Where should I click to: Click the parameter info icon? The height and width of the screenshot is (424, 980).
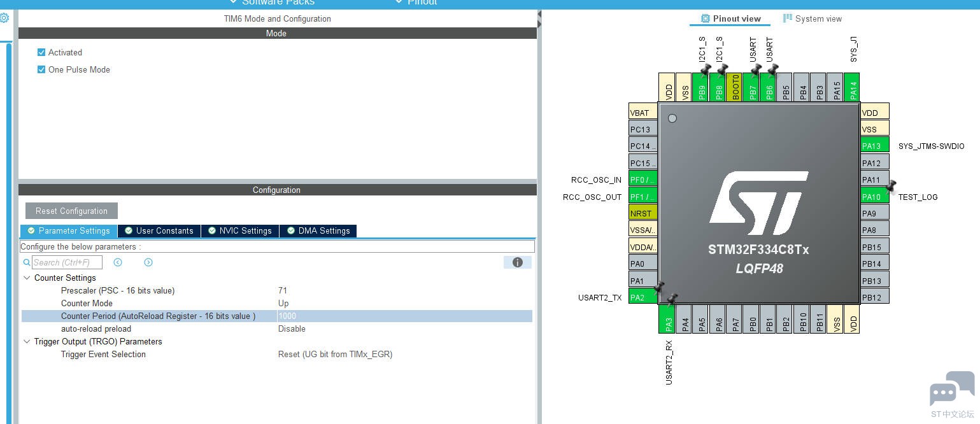(518, 262)
